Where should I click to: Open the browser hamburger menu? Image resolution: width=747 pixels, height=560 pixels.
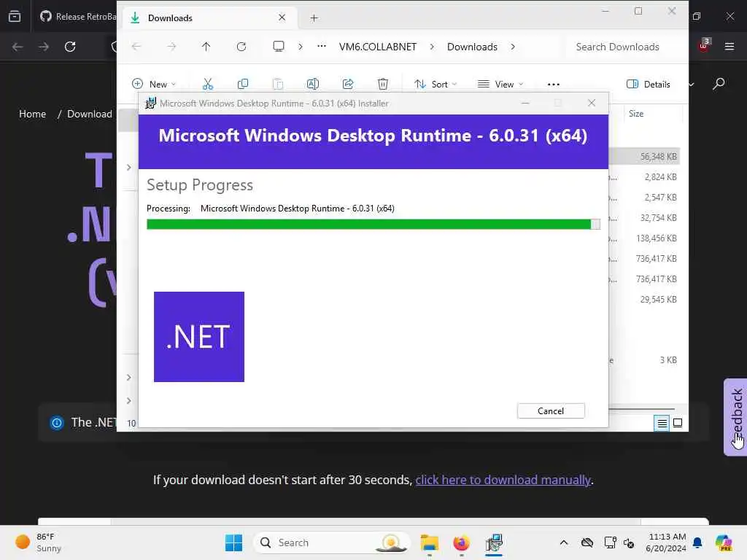(x=729, y=46)
